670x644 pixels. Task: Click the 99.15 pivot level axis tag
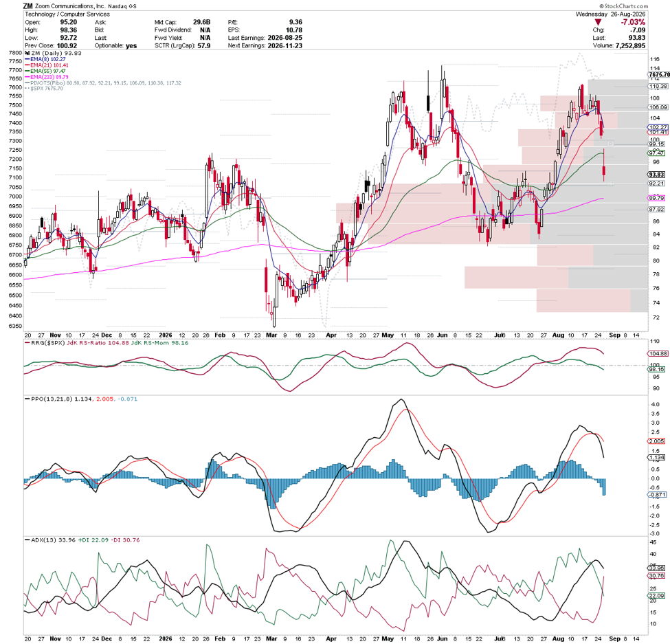pyautogui.click(x=657, y=144)
